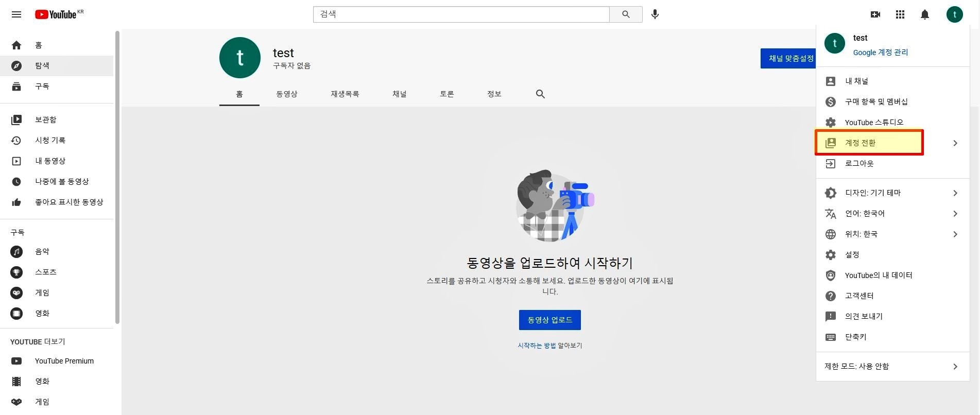The height and width of the screenshot is (415, 980).
Task: Expand 디자인: 기기 테마 chevron
Action: (955, 193)
